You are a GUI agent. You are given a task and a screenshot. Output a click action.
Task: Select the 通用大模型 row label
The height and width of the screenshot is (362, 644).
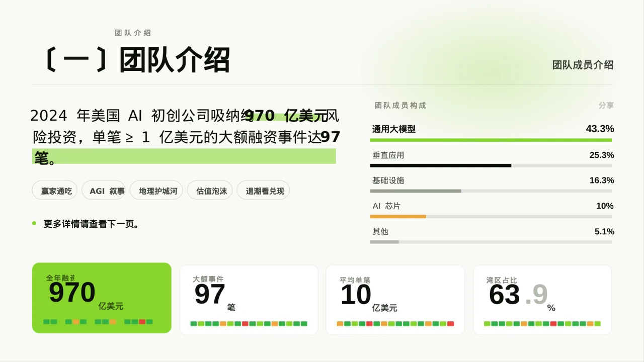pos(394,129)
